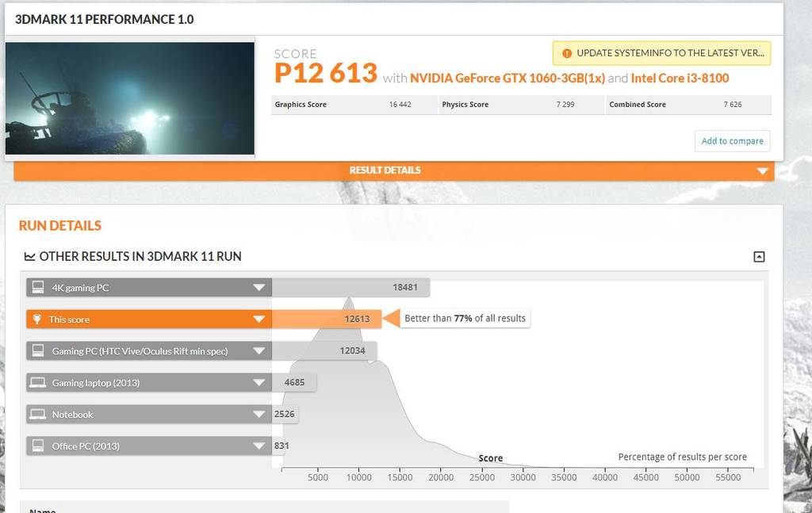812x513 pixels.
Task: Click the underwater benchmark scene thumbnail
Action: click(x=130, y=98)
